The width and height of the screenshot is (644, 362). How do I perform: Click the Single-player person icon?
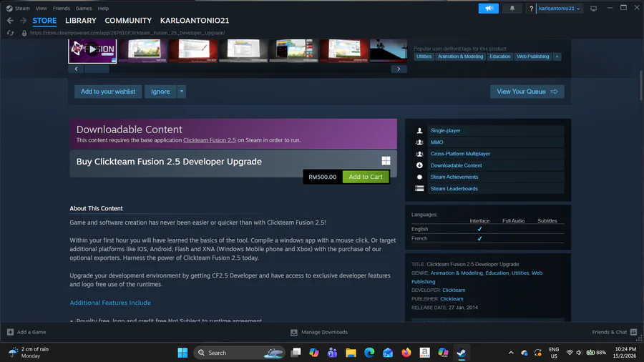(419, 130)
